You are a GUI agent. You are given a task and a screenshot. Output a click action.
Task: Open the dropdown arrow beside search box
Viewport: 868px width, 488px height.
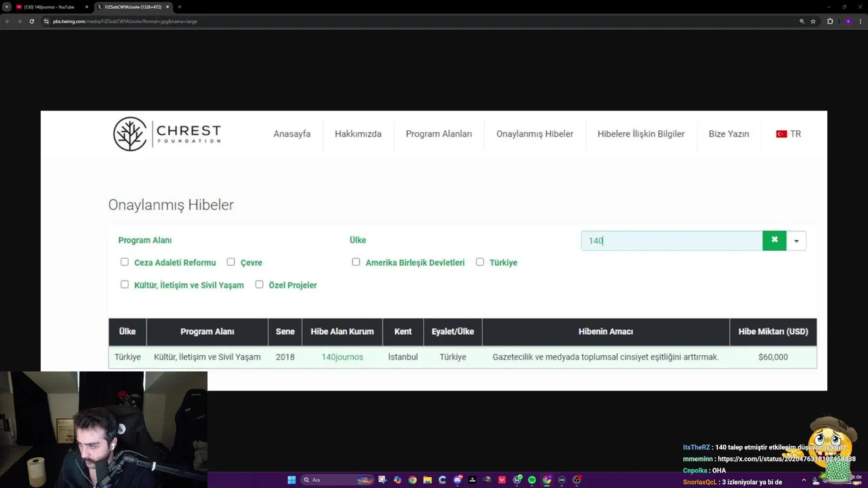coord(796,241)
